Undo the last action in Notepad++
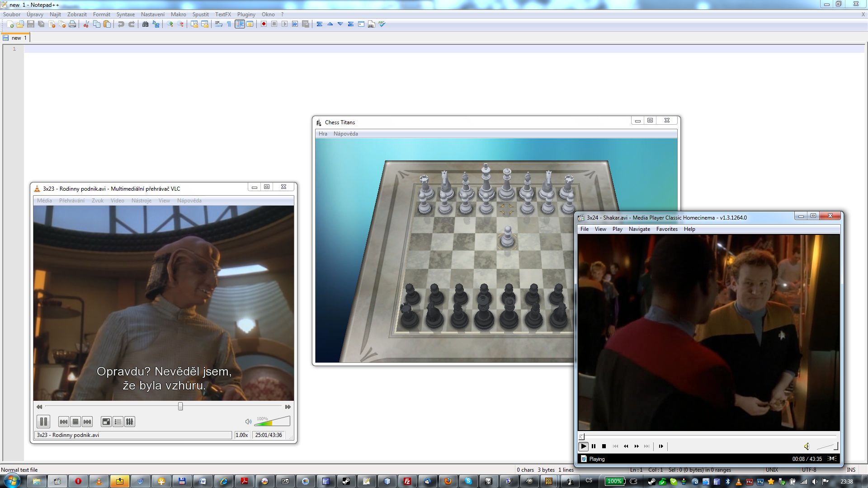This screenshot has width=868, height=488. (x=121, y=24)
